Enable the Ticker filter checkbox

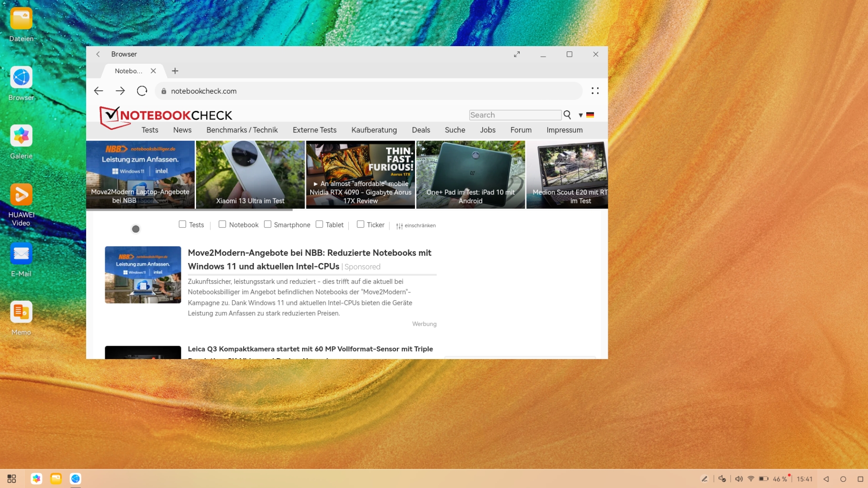click(360, 224)
